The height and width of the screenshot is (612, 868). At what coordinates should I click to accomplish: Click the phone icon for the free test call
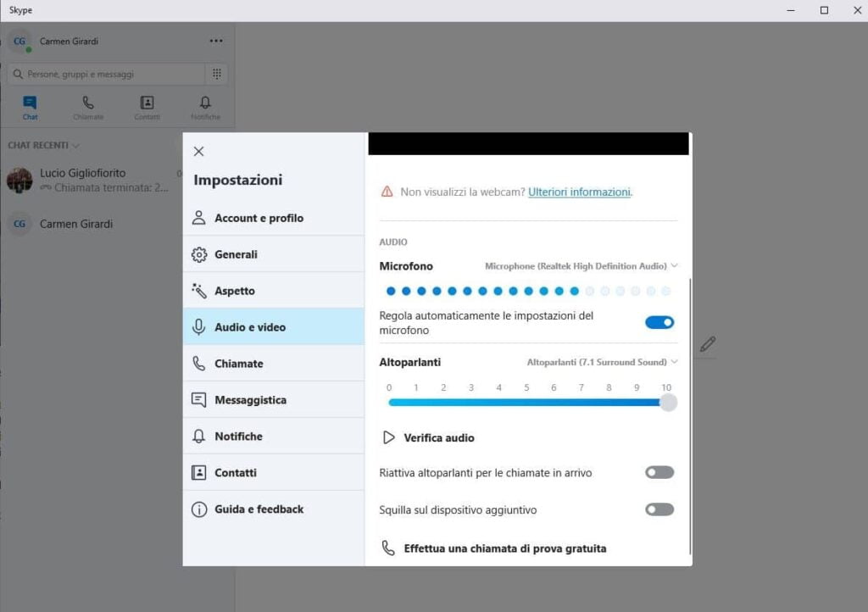click(388, 548)
